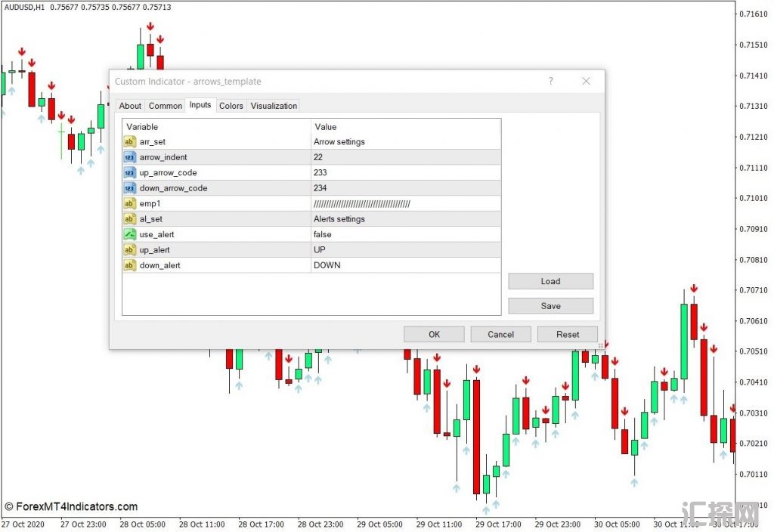
Task: Select the arr_set variable name
Action: [x=153, y=141]
